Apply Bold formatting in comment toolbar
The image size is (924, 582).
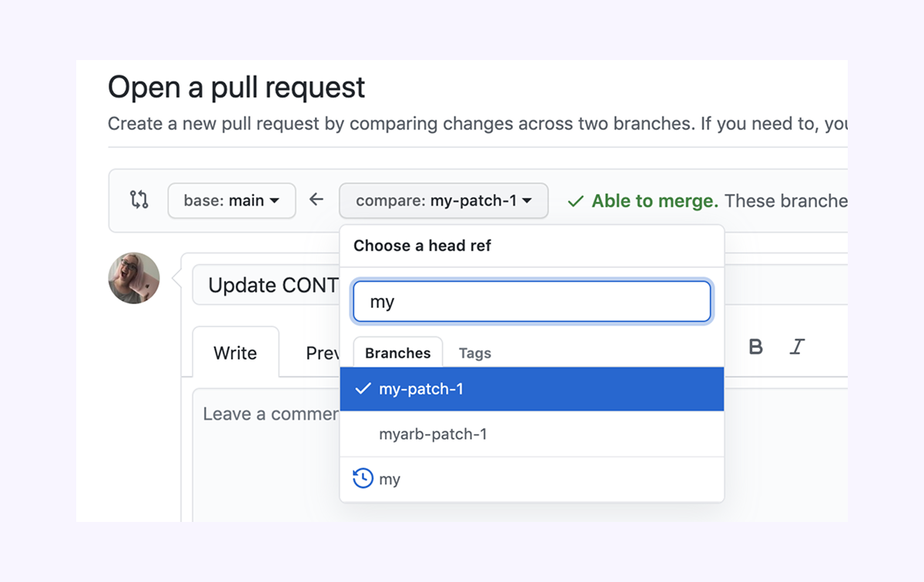pos(756,347)
